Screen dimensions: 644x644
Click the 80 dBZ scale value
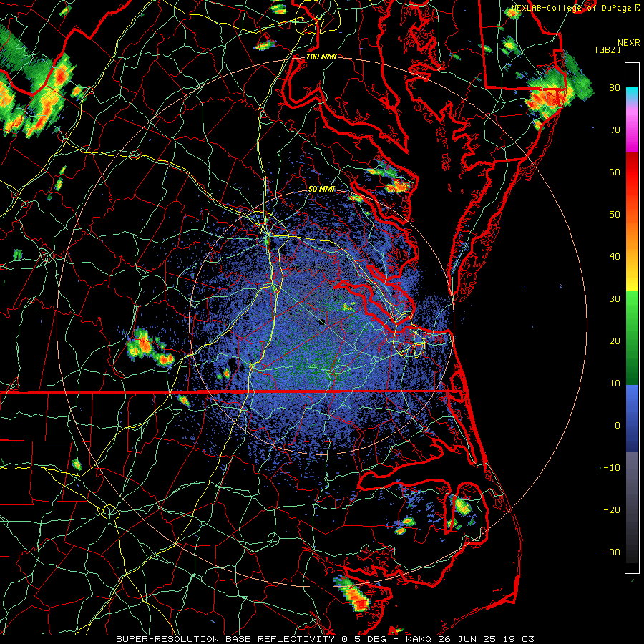pos(615,88)
